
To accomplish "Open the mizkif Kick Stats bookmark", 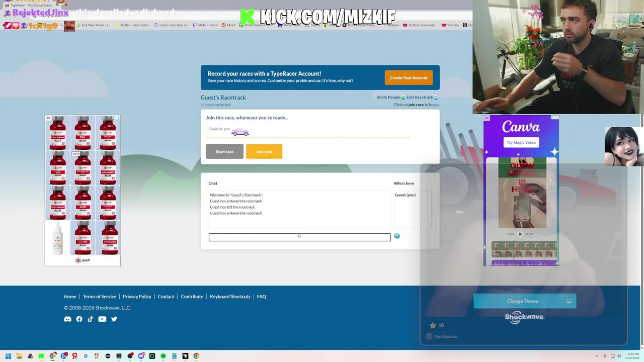I will click(171, 25).
